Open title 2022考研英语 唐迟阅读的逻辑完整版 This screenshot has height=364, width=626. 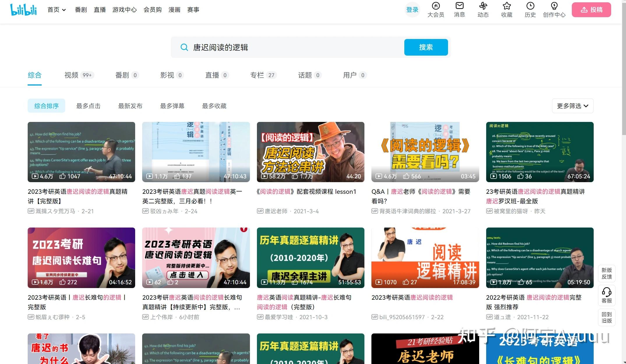(534, 302)
